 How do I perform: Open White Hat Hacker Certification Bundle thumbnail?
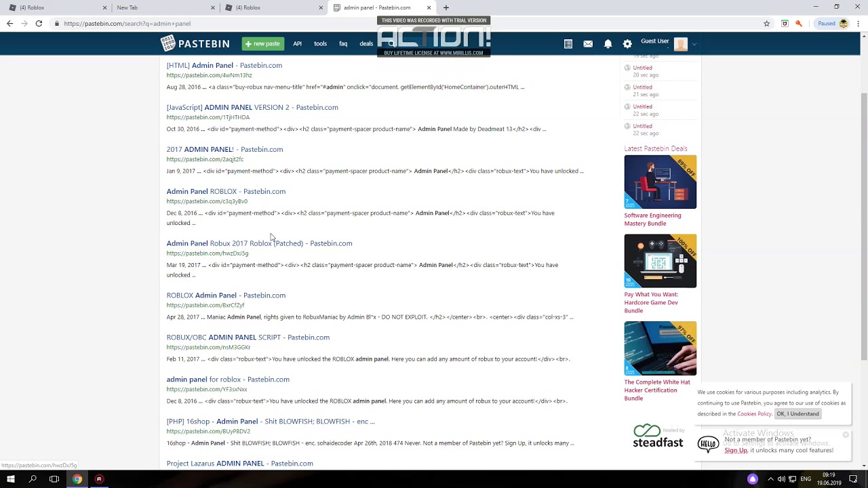(660, 348)
